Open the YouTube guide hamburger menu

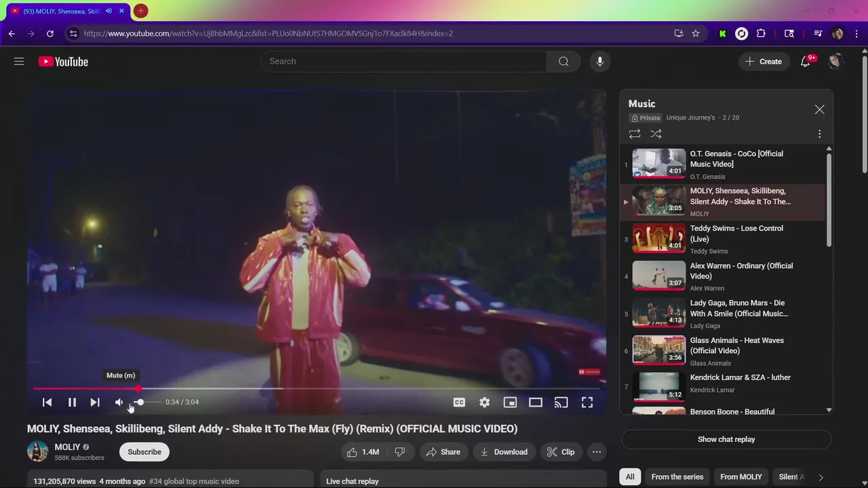(19, 62)
